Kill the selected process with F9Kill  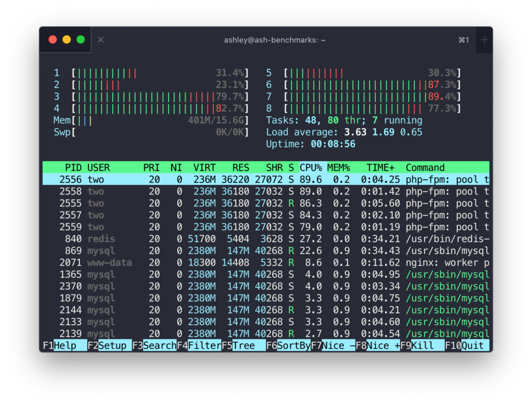417,345
